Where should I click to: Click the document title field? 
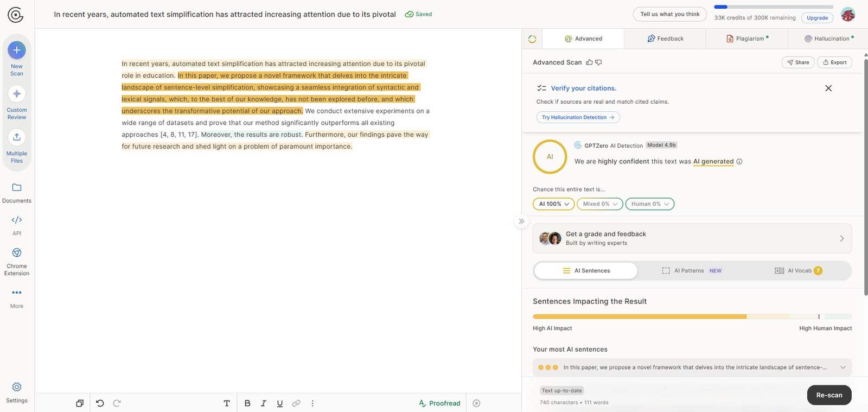(x=225, y=15)
